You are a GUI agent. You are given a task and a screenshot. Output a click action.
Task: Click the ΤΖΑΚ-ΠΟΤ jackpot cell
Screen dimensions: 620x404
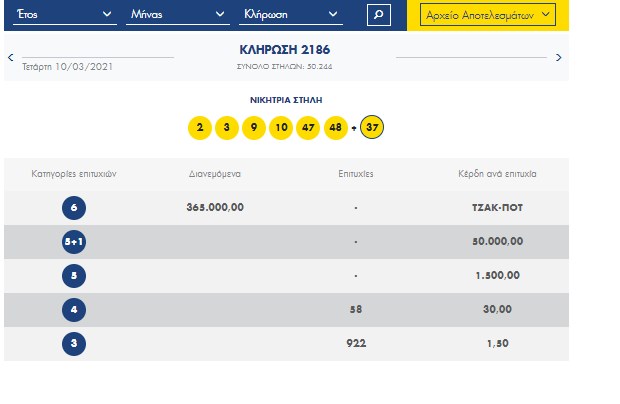click(497, 209)
